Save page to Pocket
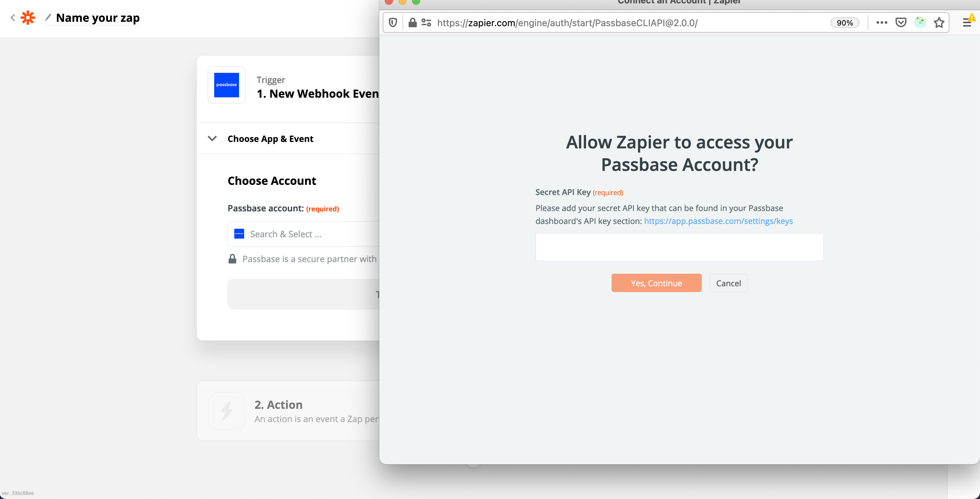The width and height of the screenshot is (980, 499). pos(900,23)
